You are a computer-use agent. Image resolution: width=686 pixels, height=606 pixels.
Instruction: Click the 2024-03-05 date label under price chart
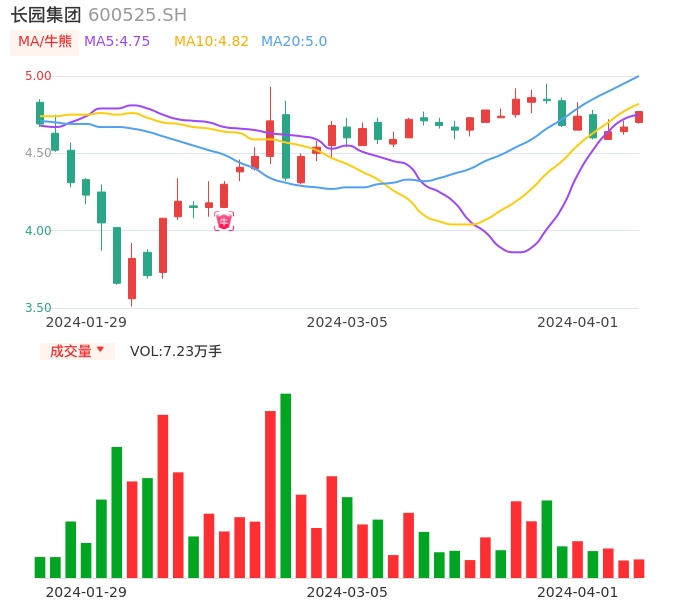[347, 322]
